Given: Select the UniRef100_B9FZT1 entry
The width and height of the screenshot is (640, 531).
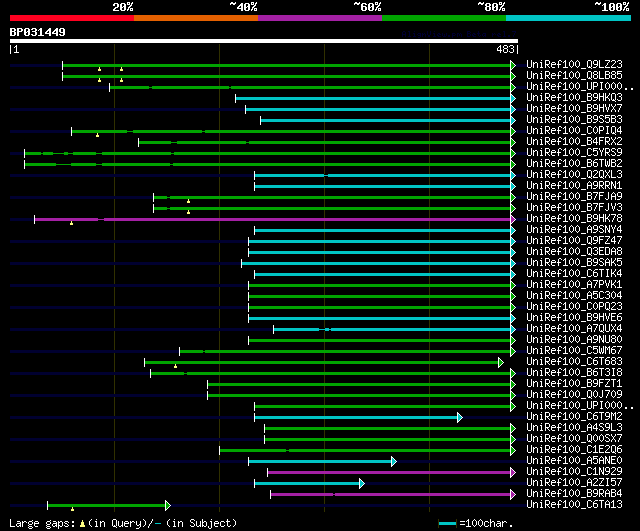Looking at the screenshot, I should coord(574,384).
